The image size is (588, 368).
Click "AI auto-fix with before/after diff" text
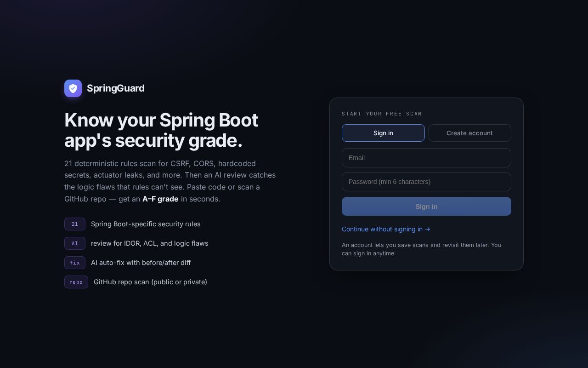click(x=141, y=263)
